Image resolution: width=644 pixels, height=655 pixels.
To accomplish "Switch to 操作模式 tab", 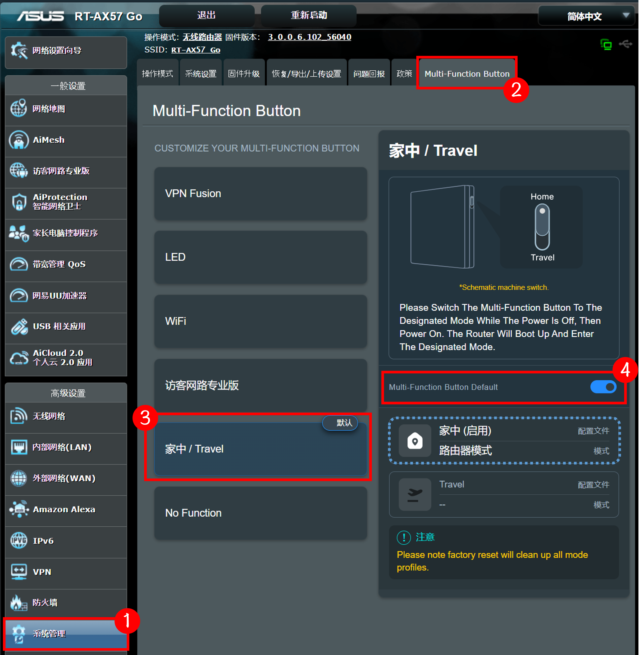I will pyautogui.click(x=157, y=73).
